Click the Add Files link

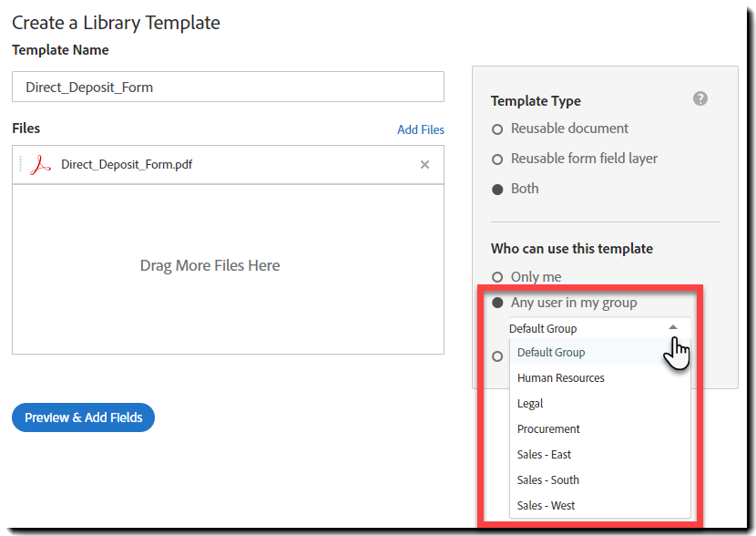421,130
